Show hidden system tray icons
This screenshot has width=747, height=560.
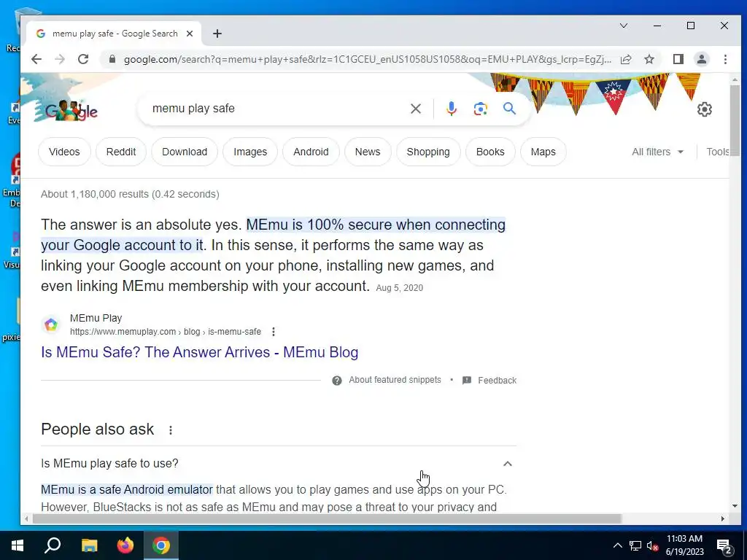click(x=617, y=545)
